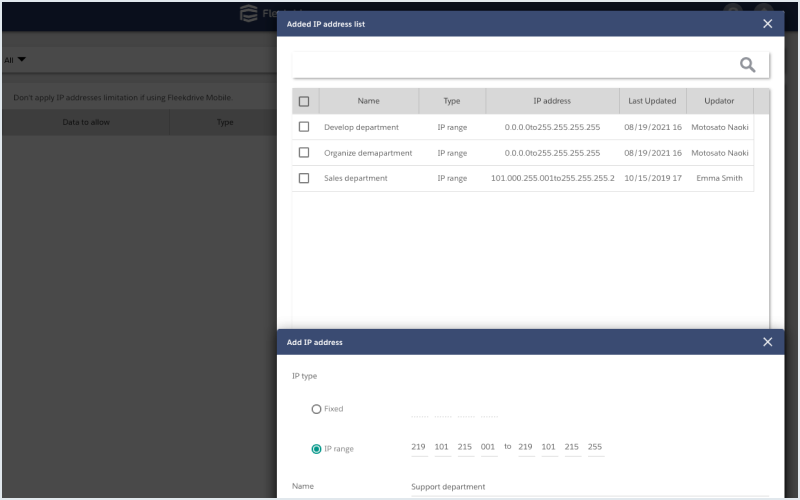Click range start last octet 001
This screenshot has width=800, height=500.
click(x=488, y=447)
